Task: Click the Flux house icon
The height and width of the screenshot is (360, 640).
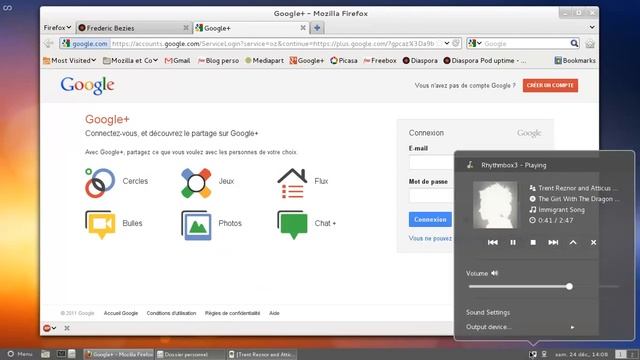Action: tap(292, 183)
